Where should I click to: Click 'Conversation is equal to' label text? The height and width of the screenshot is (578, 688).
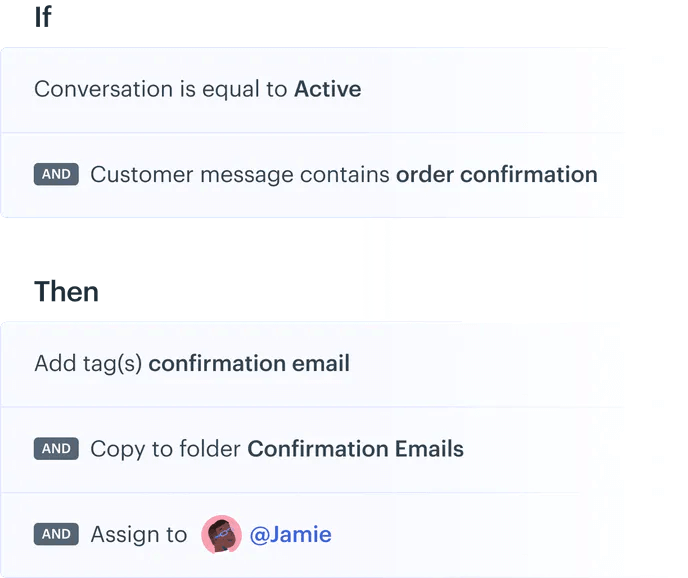click(x=161, y=90)
